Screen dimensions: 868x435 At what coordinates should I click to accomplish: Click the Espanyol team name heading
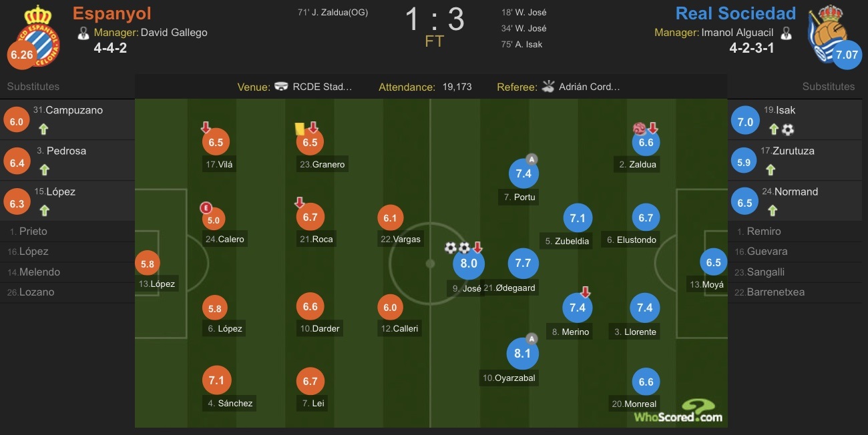coord(112,13)
